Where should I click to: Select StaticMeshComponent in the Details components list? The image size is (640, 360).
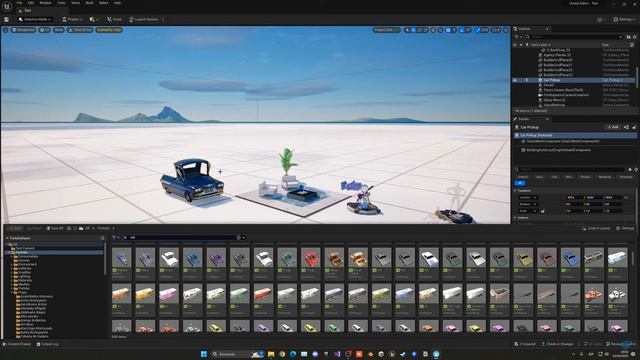[563, 141]
